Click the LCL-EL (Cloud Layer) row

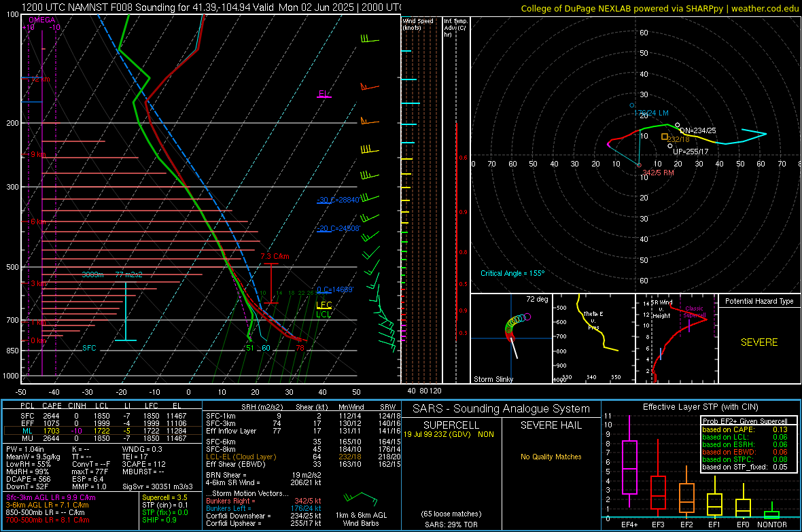(303, 457)
